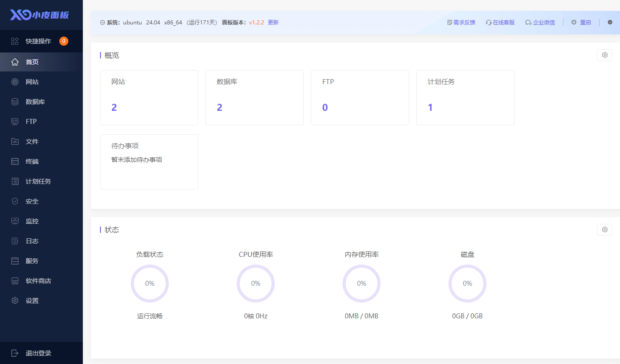Screen dimensions: 620x364
Task: Click the Terminal icon in sidebar
Action: (15, 161)
